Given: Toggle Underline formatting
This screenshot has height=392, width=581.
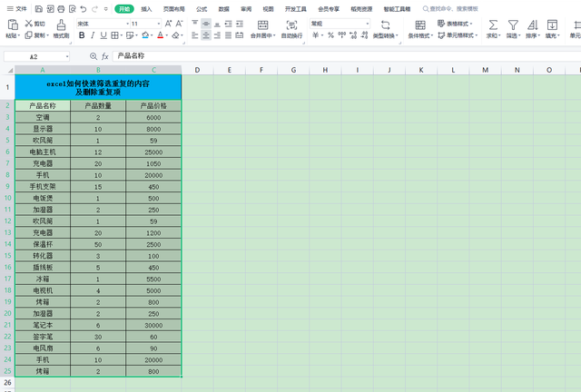Looking at the screenshot, I should point(103,35).
